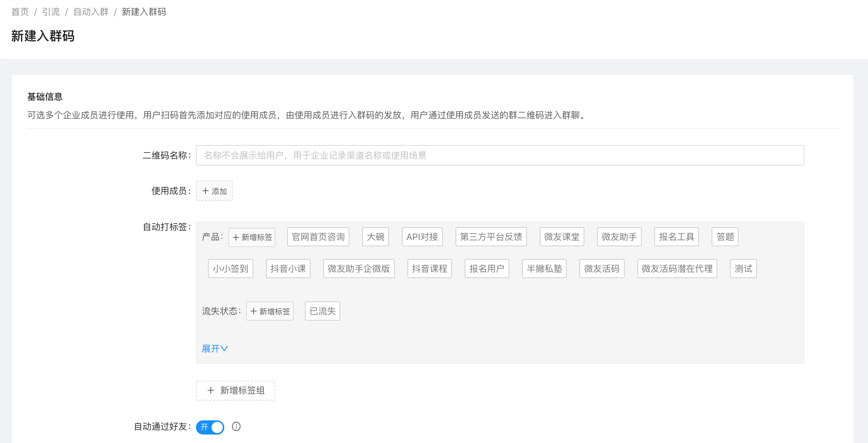Click the 使用成员 label
This screenshot has height=443, width=868.
click(x=171, y=191)
